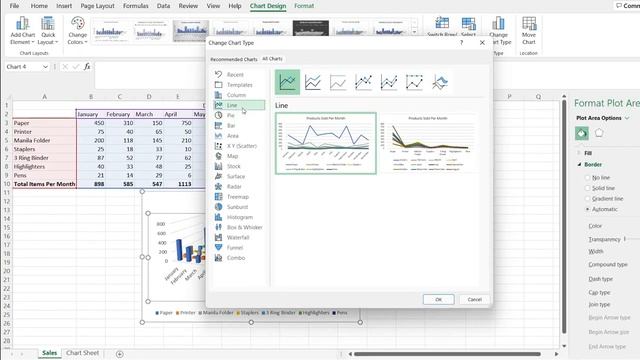Open the Quick Layout dropdown

[48, 31]
